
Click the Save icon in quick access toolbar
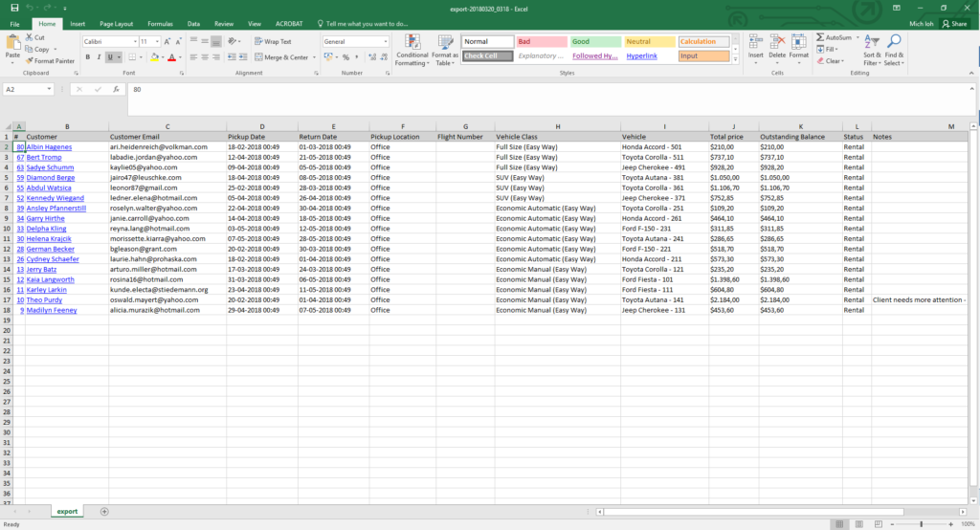(x=14, y=8)
